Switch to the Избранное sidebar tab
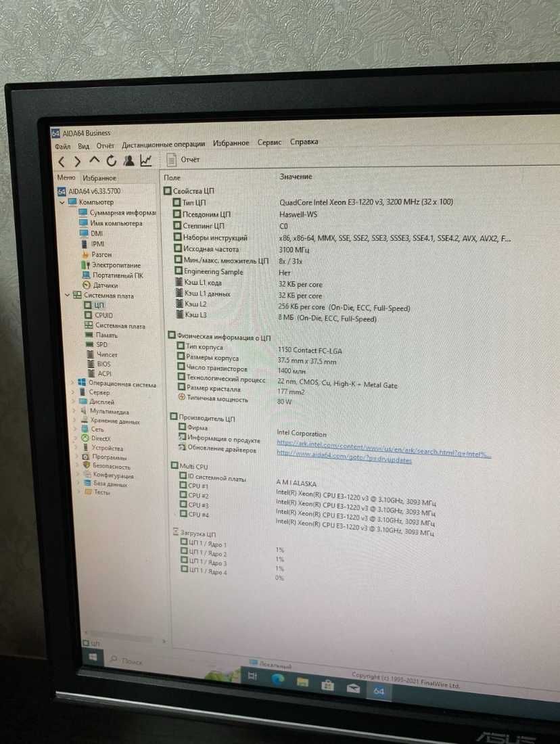The height and width of the screenshot is (744, 560). pos(99,178)
